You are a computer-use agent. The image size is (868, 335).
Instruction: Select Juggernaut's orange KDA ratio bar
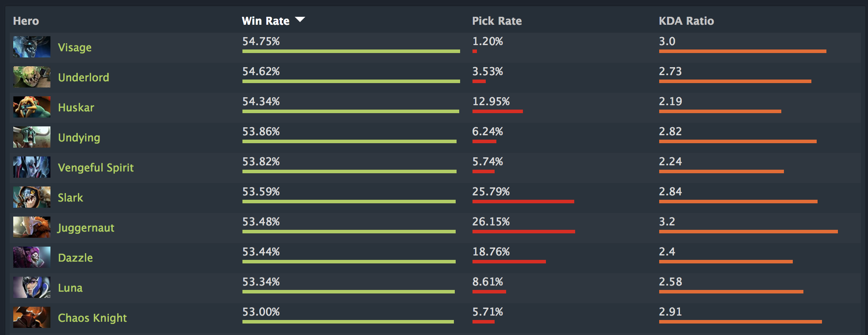coord(749,232)
